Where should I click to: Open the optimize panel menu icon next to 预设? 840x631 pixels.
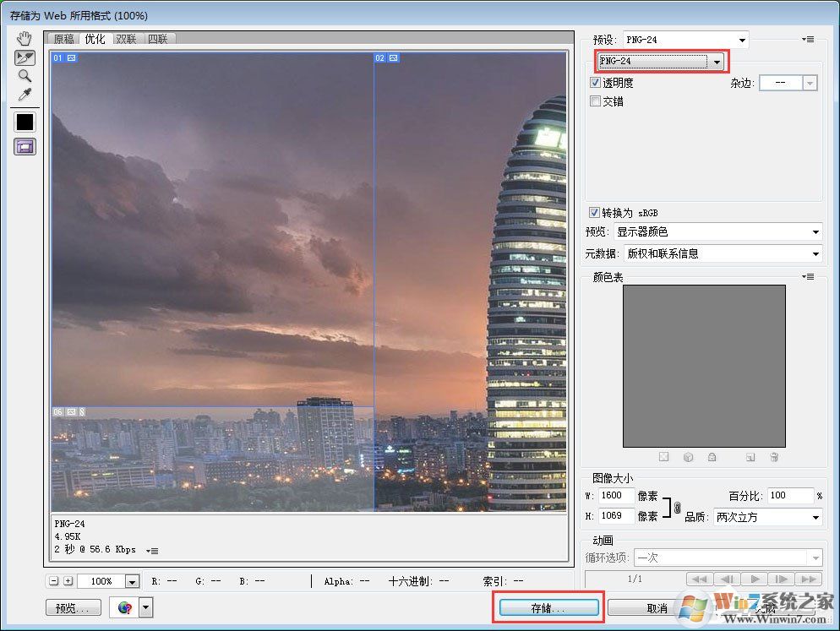click(808, 40)
